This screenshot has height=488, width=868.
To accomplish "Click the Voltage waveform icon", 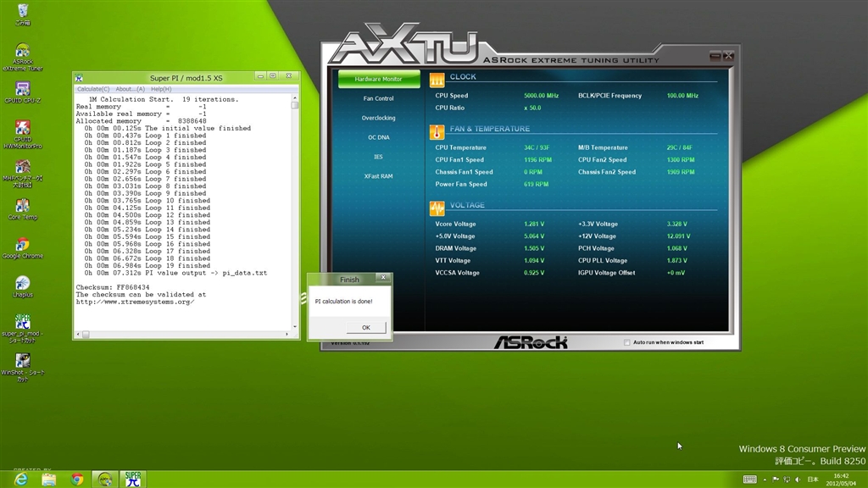I will point(437,208).
